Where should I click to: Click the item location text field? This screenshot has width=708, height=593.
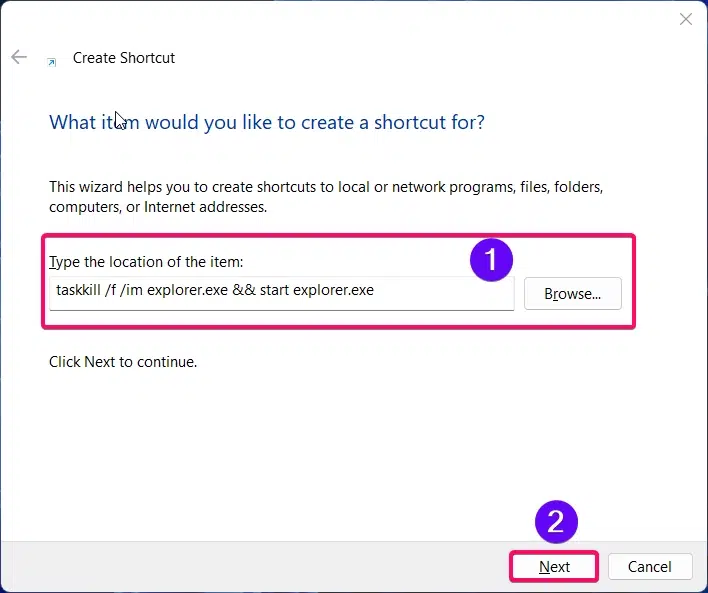pyautogui.click(x=281, y=293)
